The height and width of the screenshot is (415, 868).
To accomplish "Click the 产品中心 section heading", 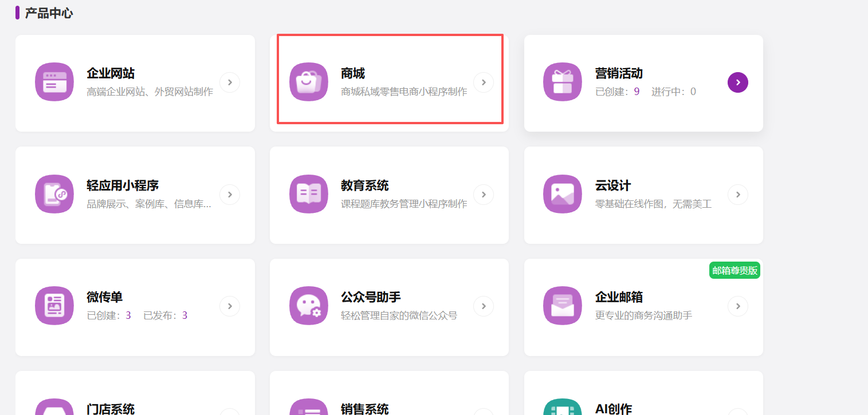I will pyautogui.click(x=49, y=13).
